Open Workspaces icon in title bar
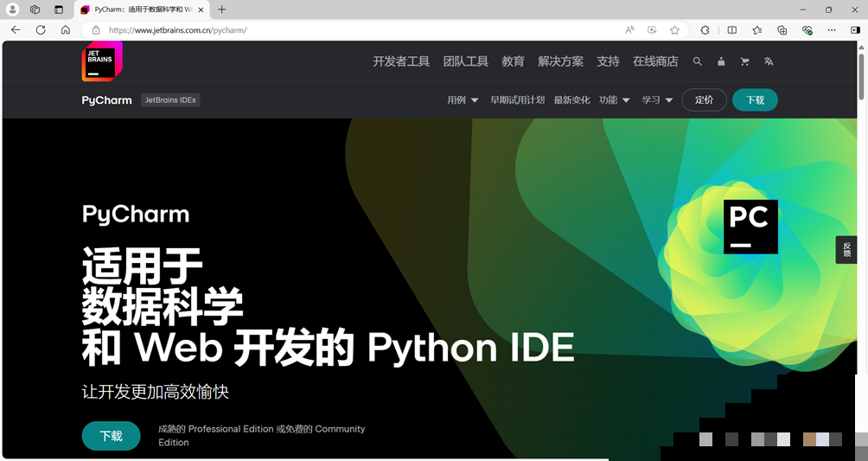This screenshot has width=868, height=461. coord(35,10)
